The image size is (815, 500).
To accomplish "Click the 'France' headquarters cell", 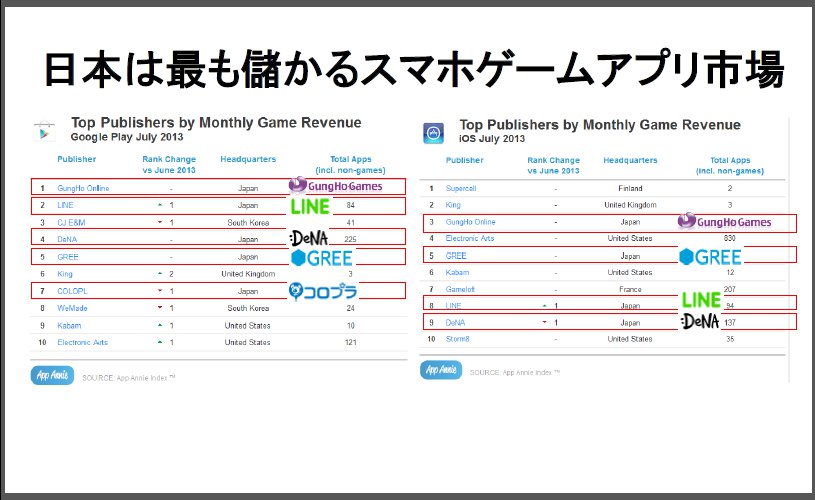I will [630, 289].
